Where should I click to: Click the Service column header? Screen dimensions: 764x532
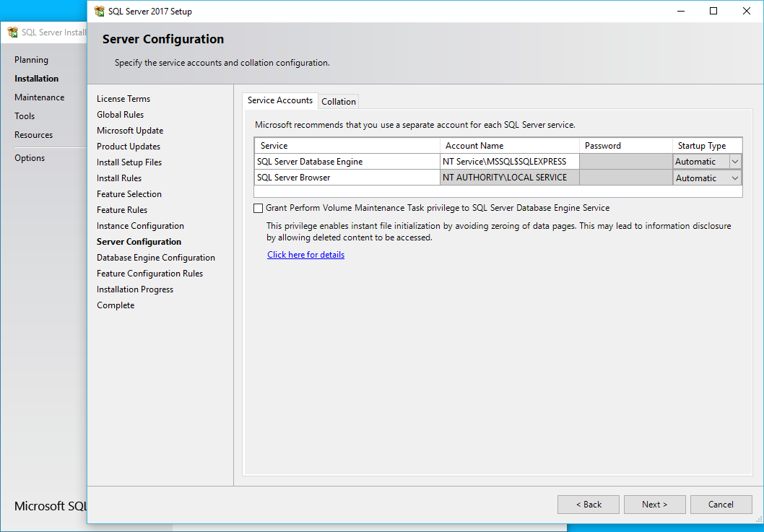click(x=347, y=146)
